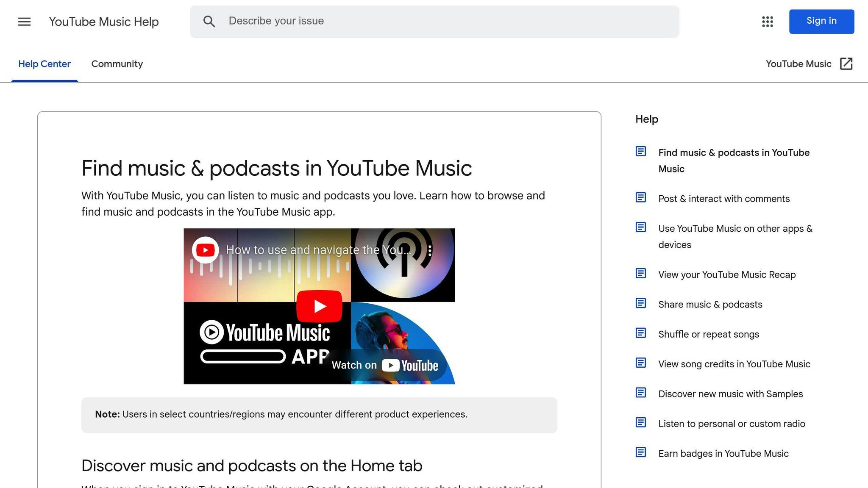
Task: Click the document icon beside 'Post & interact with comments'
Action: pos(640,197)
